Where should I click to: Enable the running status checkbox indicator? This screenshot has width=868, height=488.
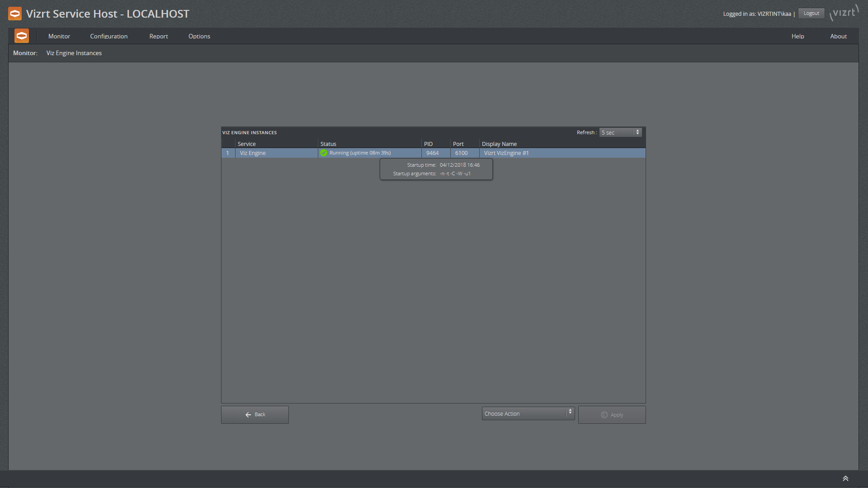pyautogui.click(x=324, y=153)
